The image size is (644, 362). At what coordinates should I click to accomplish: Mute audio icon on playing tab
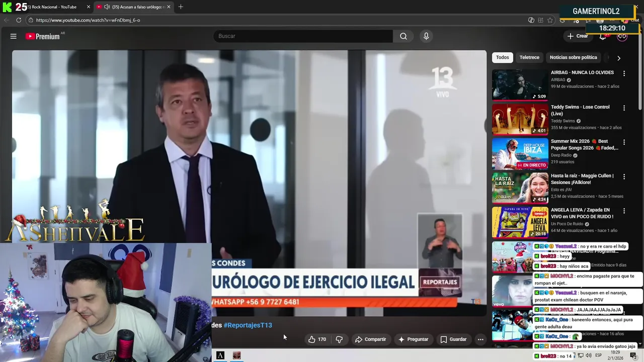[x=107, y=7]
